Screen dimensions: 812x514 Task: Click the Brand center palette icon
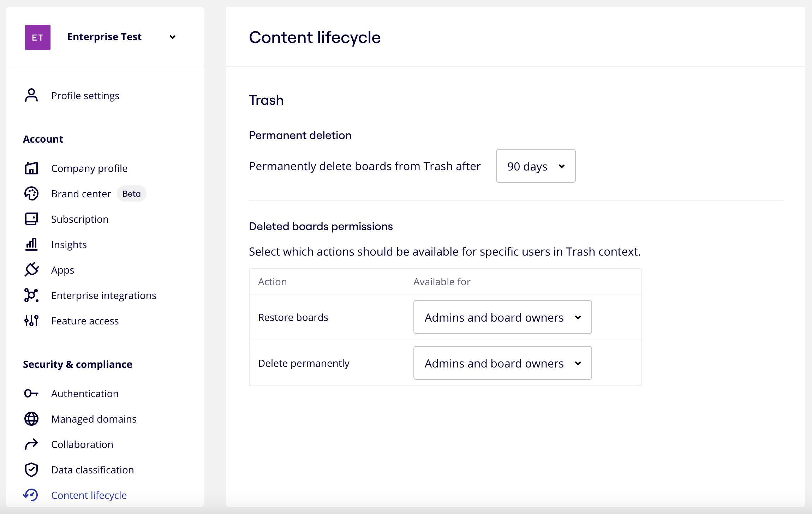31,193
